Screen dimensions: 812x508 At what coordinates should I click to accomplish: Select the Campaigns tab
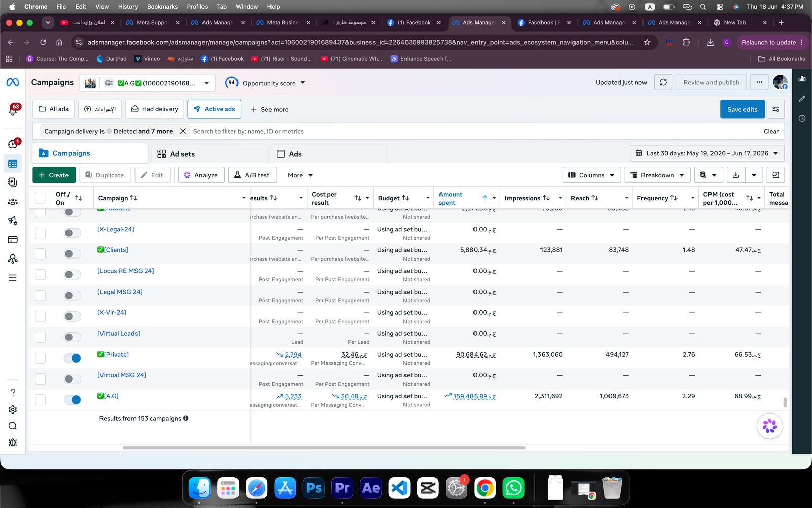[x=90, y=153]
